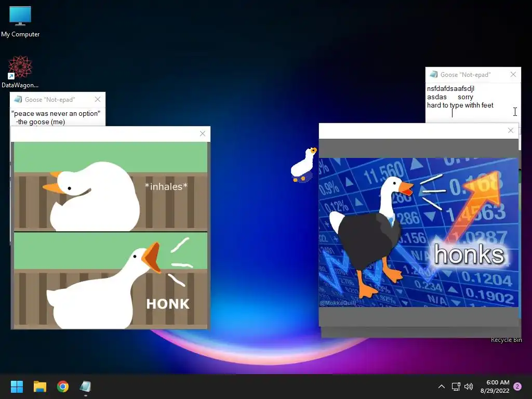Open the DataWagon desktop shortcut
The height and width of the screenshot is (399, 532).
(20, 72)
